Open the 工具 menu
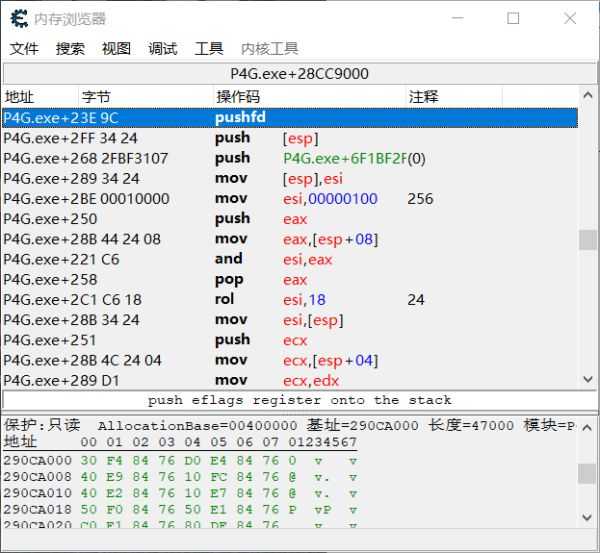This screenshot has height=553, width=600. pos(208,48)
